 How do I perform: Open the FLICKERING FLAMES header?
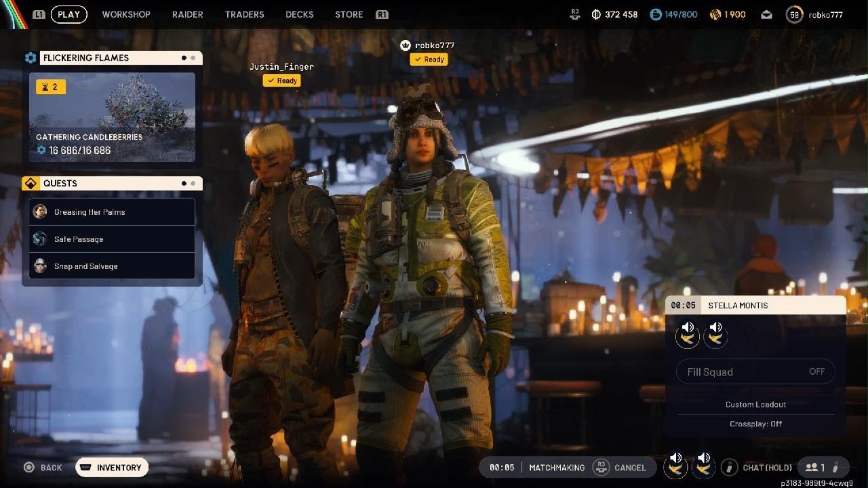121,58
